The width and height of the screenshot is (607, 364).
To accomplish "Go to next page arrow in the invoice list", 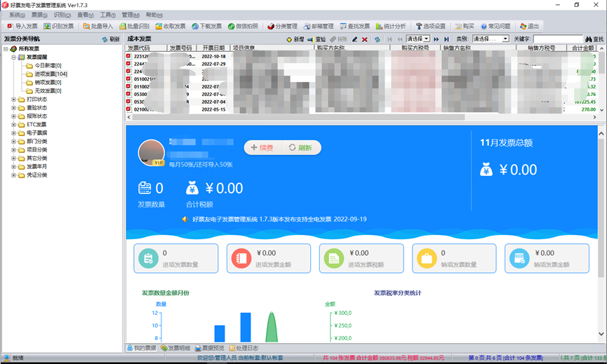I will pos(436,39).
